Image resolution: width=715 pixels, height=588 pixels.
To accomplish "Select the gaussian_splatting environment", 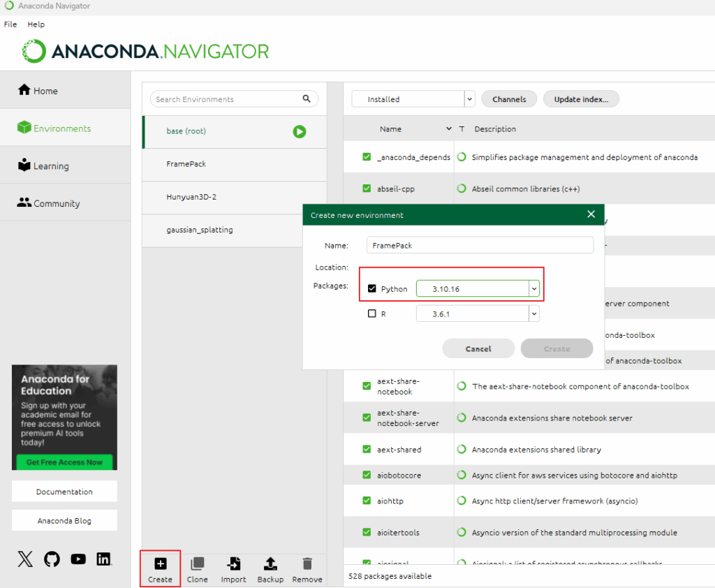I will (223, 230).
